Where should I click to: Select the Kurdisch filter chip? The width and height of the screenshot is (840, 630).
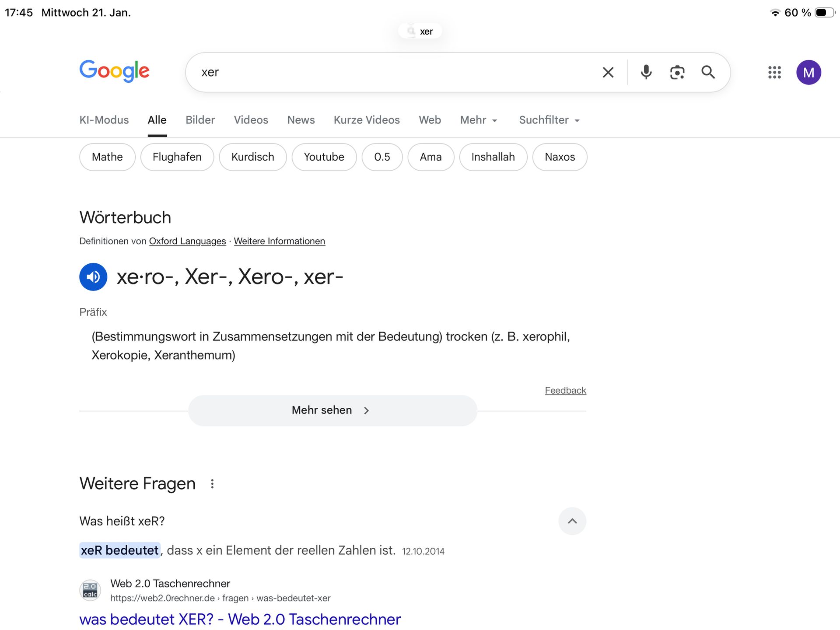(252, 157)
